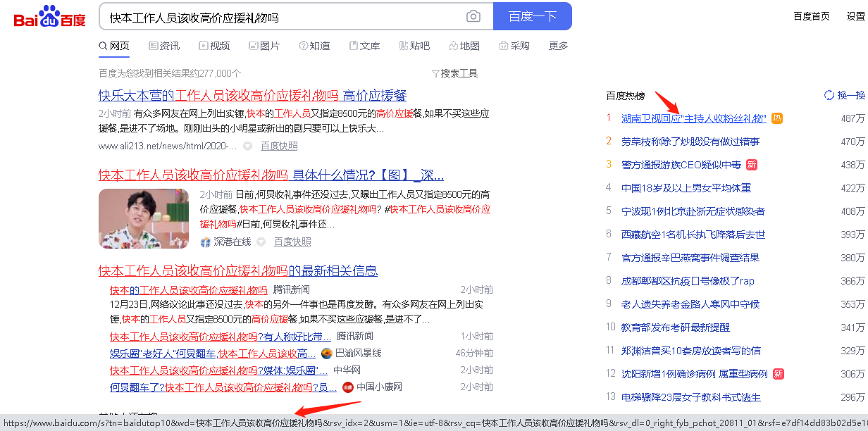Open hot topic 成都郫都区抗疫口号像极了rap
868x431 pixels.
(x=688, y=281)
